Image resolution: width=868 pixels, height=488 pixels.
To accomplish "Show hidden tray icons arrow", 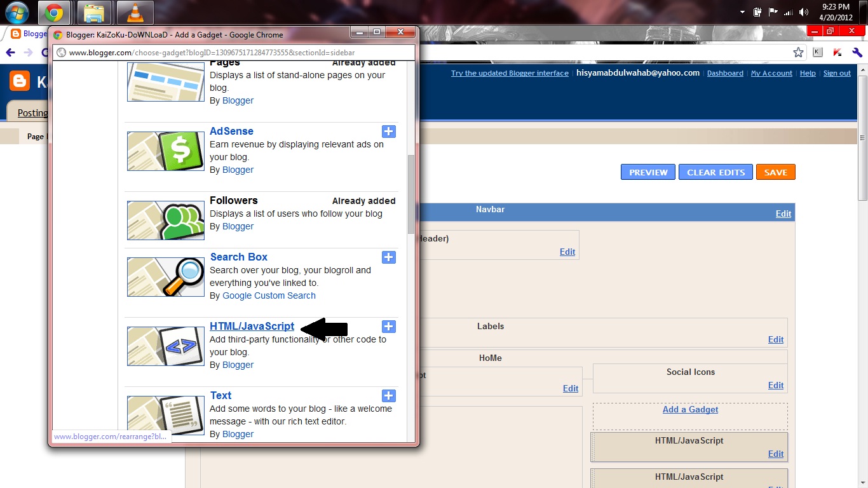I will [x=742, y=12].
